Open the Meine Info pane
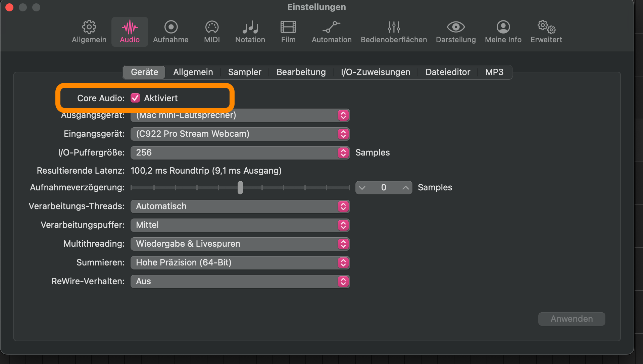 tap(503, 32)
